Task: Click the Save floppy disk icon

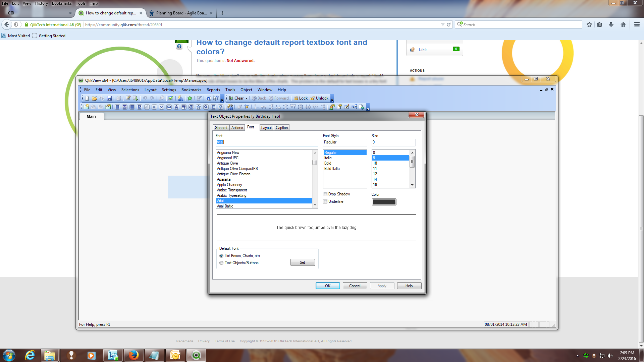Action: click(109, 98)
